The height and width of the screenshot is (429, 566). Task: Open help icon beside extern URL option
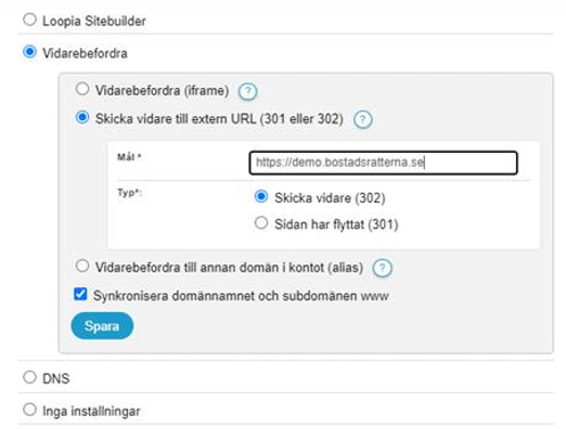[363, 120]
